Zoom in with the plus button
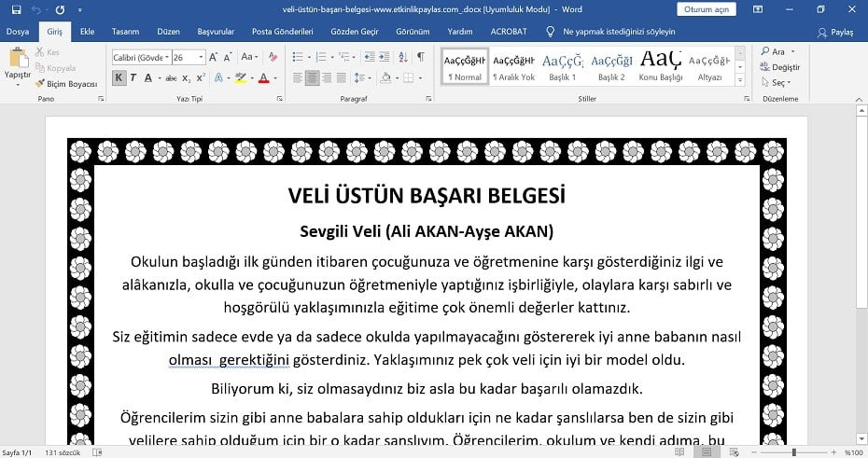Image resolution: width=868 pixels, height=458 pixels. click(833, 452)
